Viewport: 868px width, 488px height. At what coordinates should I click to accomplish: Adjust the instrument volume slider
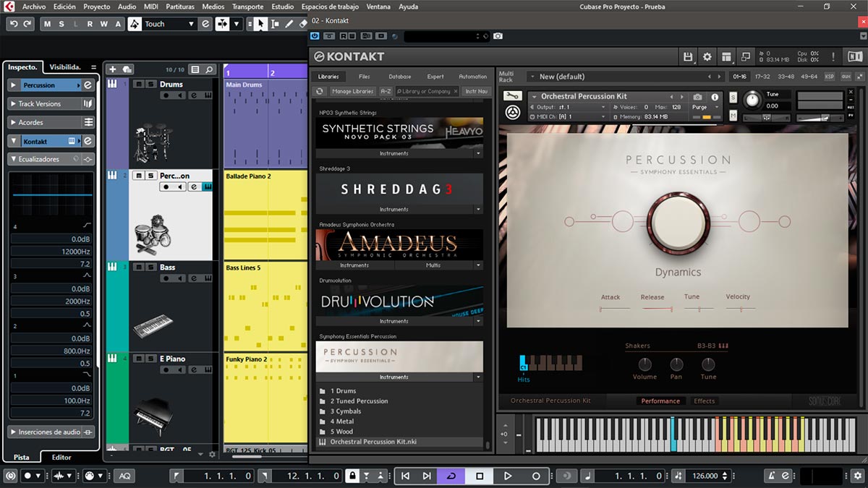(820, 116)
